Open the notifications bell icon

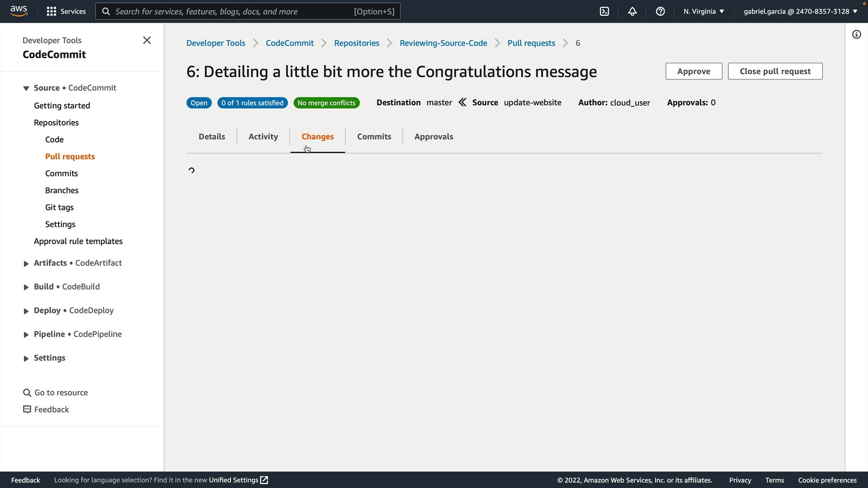click(x=632, y=11)
